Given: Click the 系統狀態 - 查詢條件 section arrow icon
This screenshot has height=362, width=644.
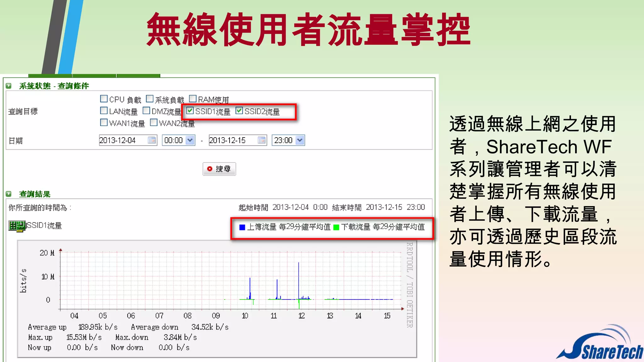Looking at the screenshot, I should pyautogui.click(x=9, y=86).
